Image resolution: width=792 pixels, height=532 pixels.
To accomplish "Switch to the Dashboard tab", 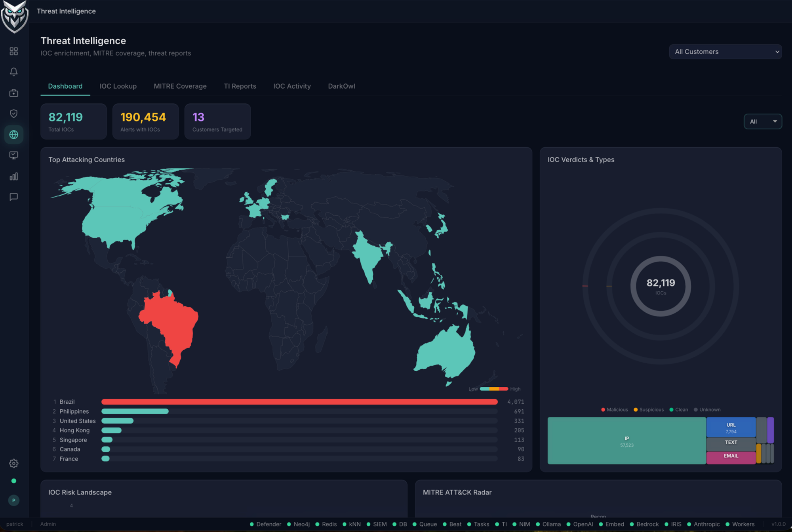I will (x=65, y=86).
